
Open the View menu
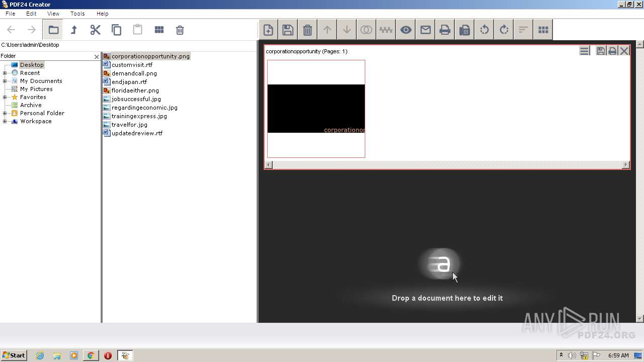click(53, 14)
